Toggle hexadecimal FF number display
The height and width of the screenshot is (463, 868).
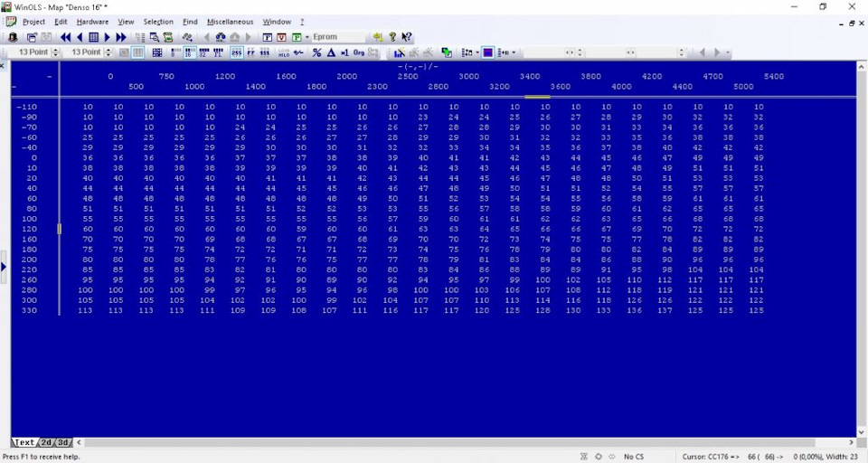tap(250, 52)
